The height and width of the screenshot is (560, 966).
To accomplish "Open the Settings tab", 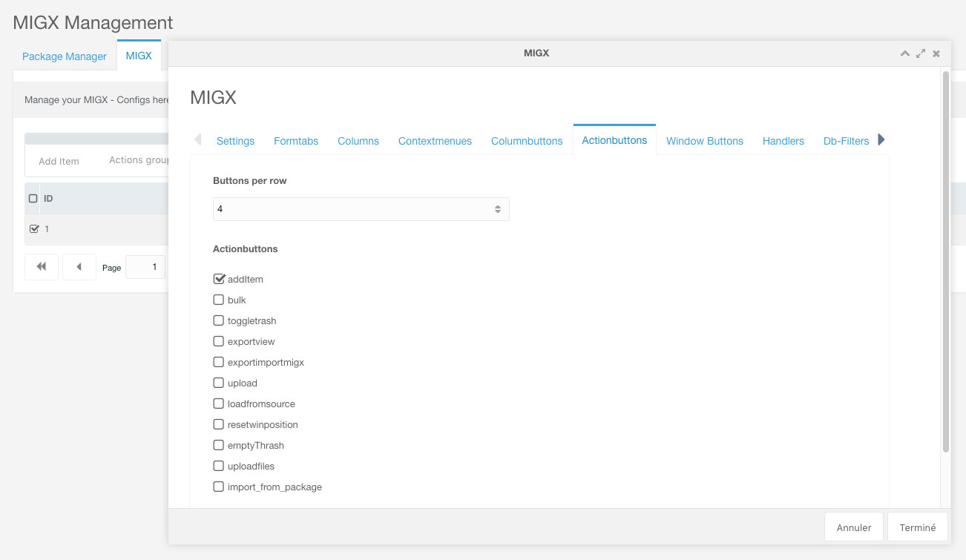I will [x=235, y=141].
